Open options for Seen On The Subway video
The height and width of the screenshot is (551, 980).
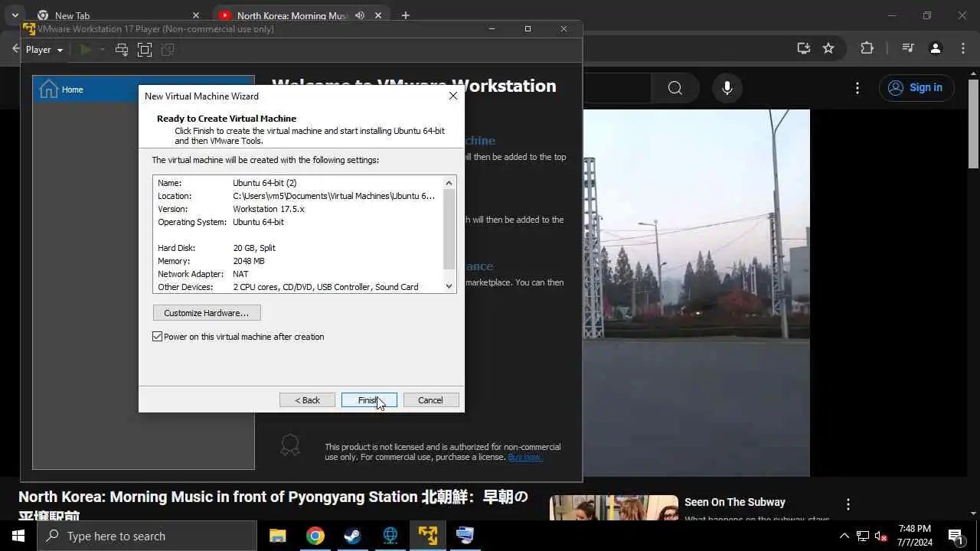pos(848,504)
